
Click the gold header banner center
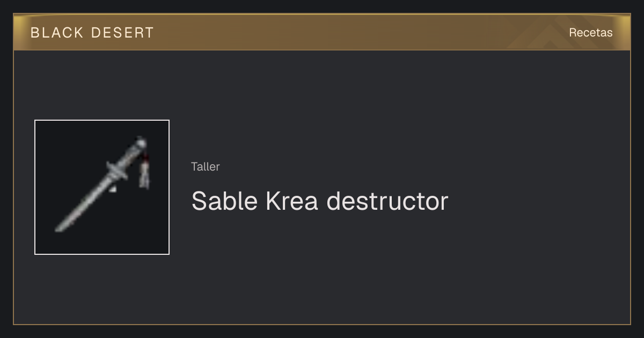point(322,32)
